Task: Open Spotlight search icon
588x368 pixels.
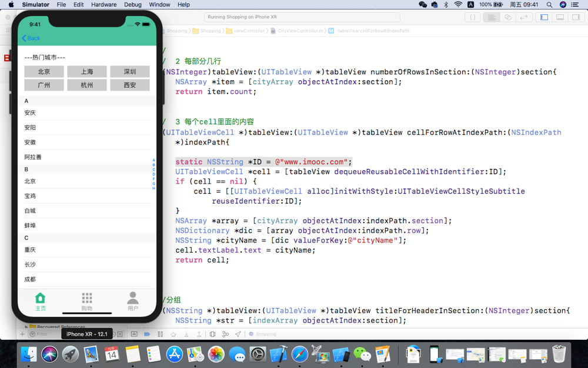Action: tap(549, 5)
